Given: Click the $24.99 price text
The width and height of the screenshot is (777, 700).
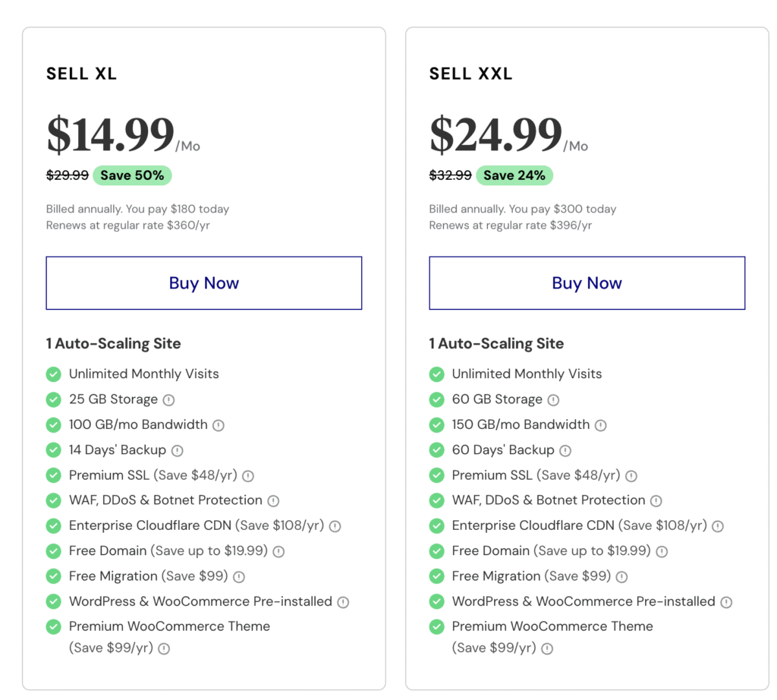Looking at the screenshot, I should click(495, 134).
